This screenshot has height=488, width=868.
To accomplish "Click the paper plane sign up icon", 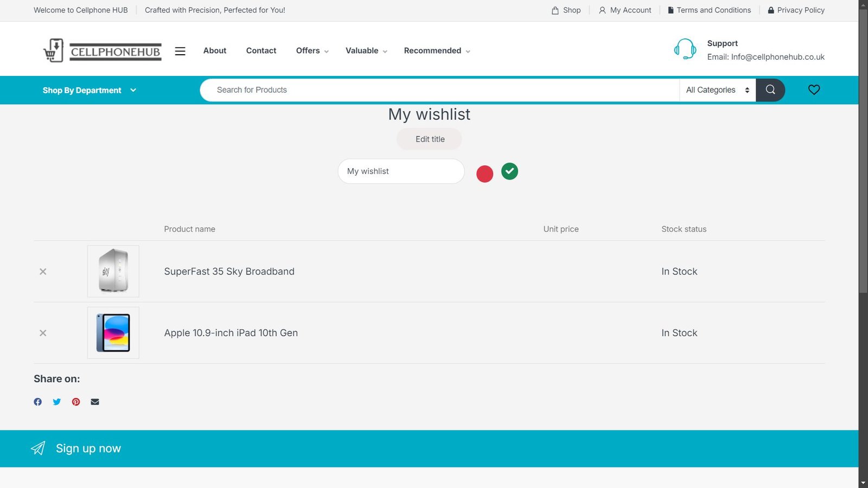I will pyautogui.click(x=38, y=448).
